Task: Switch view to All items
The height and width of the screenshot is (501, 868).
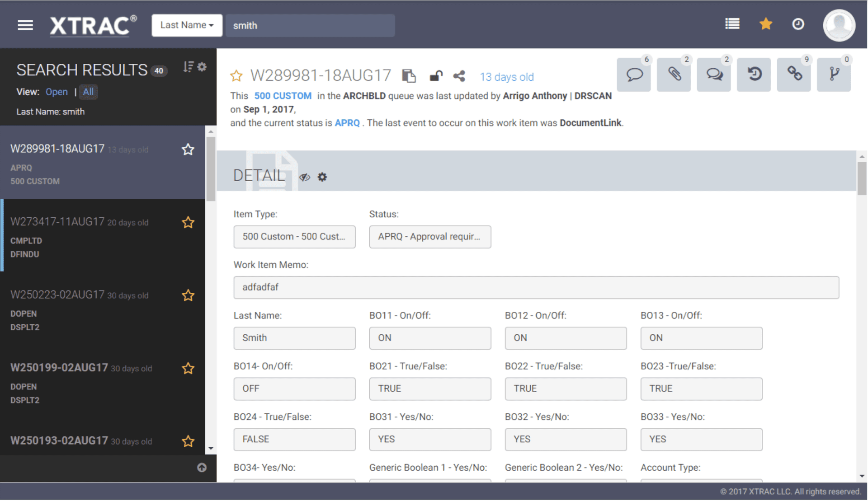Action: click(88, 92)
